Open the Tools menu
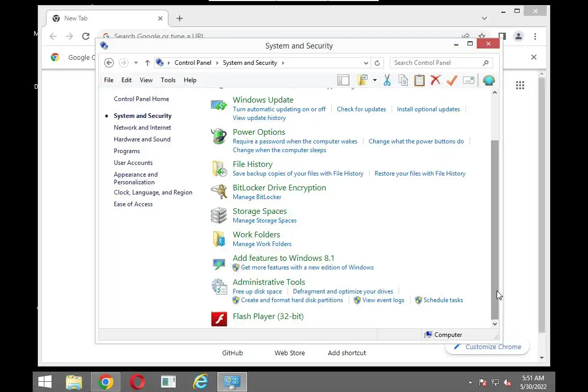 (168, 80)
